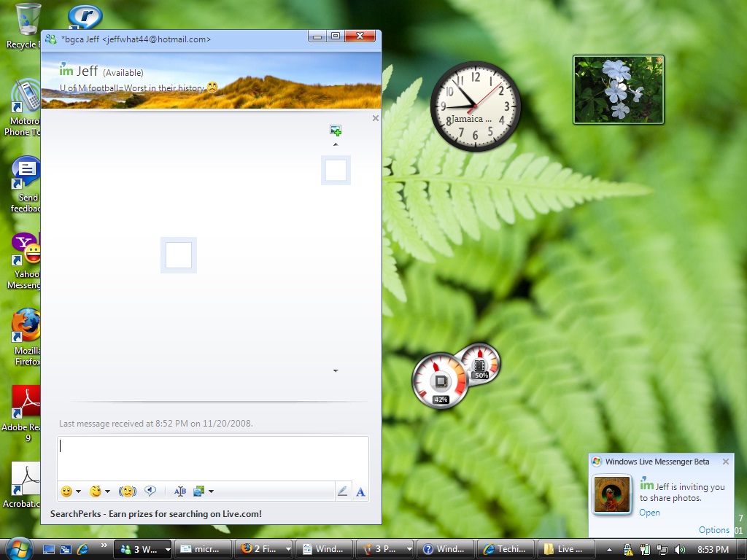
Task: Open the photo sharing invitation link
Action: point(649,513)
